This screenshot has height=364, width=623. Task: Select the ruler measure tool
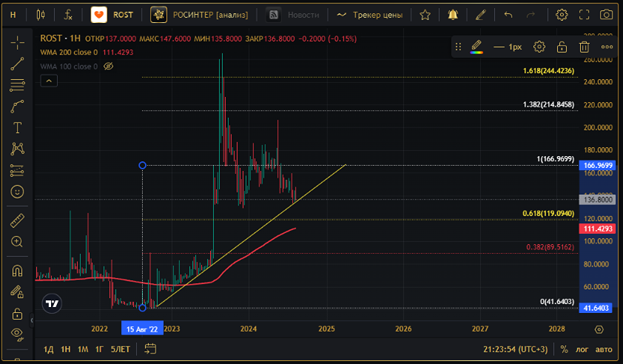click(17, 220)
